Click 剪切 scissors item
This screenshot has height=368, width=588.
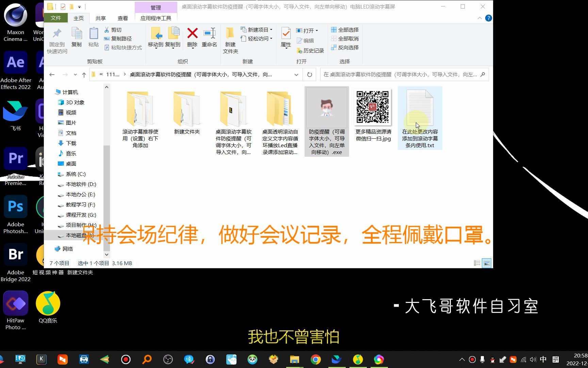[x=113, y=30]
